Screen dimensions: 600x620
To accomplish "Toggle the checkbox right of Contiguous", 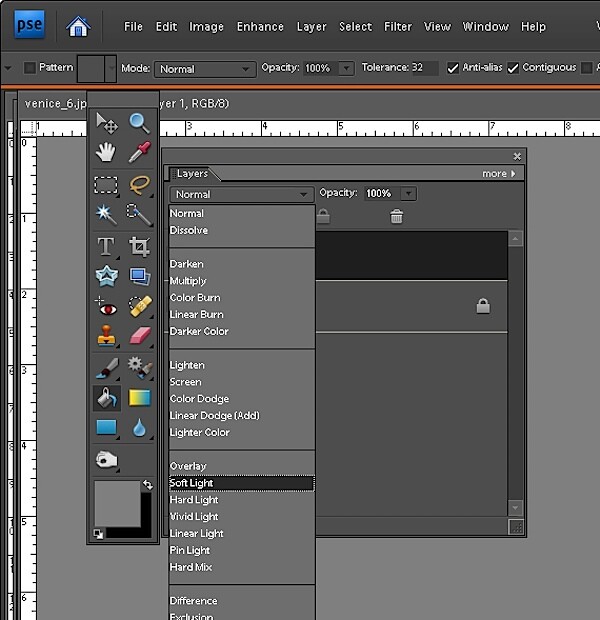I will 587,68.
